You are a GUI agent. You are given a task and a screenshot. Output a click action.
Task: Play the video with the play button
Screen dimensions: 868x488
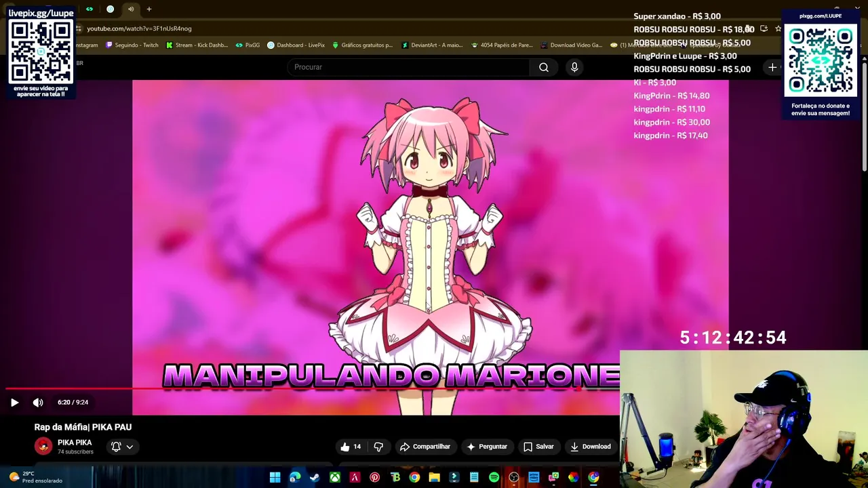(x=14, y=403)
